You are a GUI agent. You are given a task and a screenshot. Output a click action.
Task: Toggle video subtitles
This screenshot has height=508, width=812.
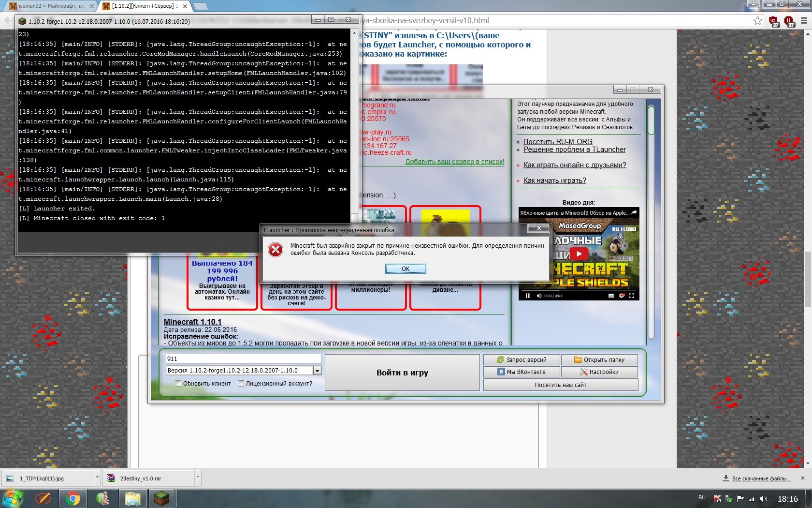pos(611,296)
